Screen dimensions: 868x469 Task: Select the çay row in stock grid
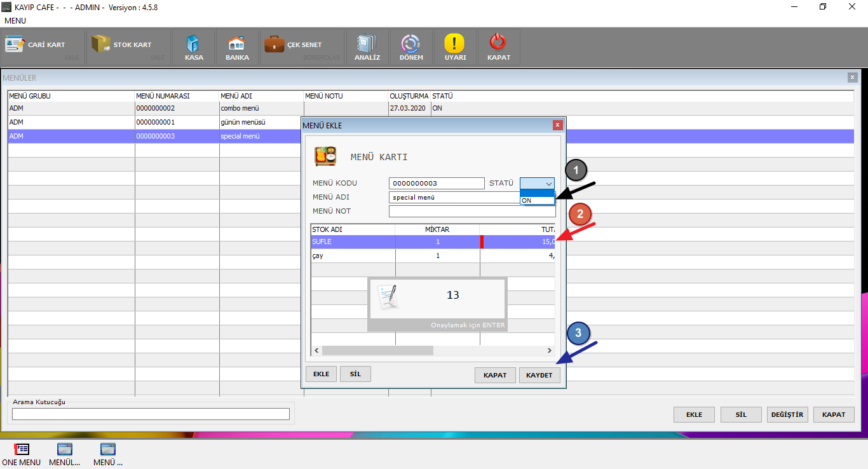click(x=433, y=255)
